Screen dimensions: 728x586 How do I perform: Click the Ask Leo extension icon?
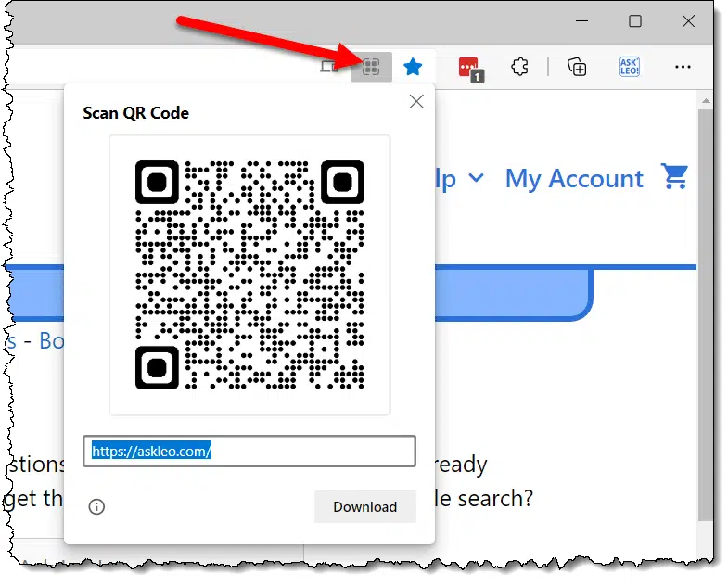tap(629, 67)
